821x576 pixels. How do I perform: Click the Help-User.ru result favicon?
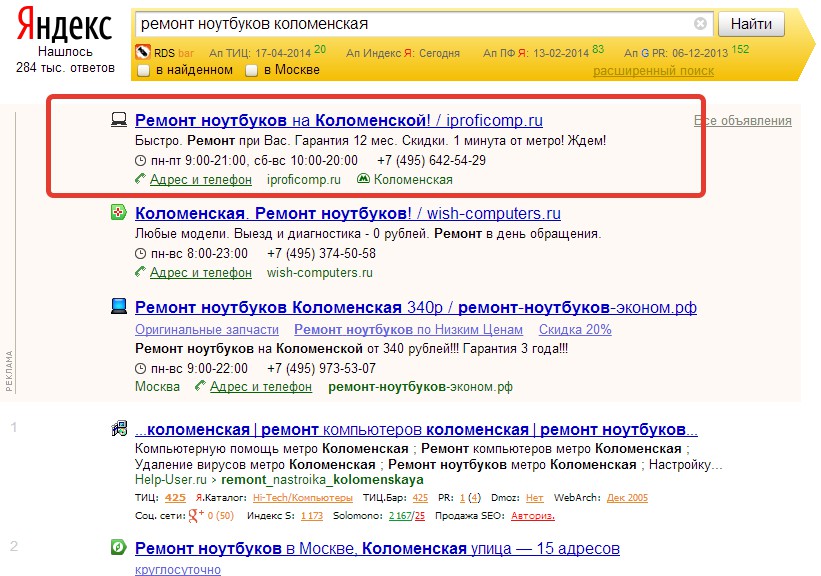point(119,428)
